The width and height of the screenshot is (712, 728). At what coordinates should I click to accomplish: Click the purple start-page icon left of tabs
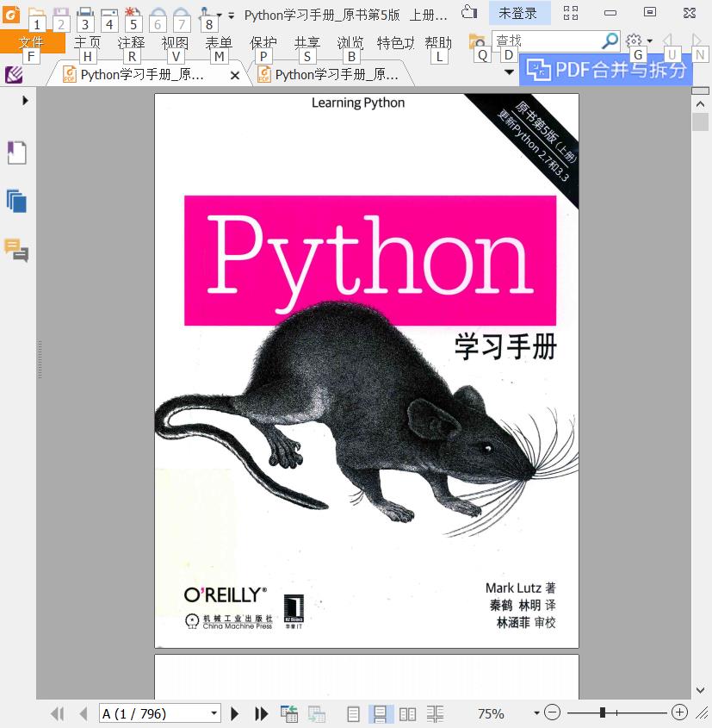[14, 74]
